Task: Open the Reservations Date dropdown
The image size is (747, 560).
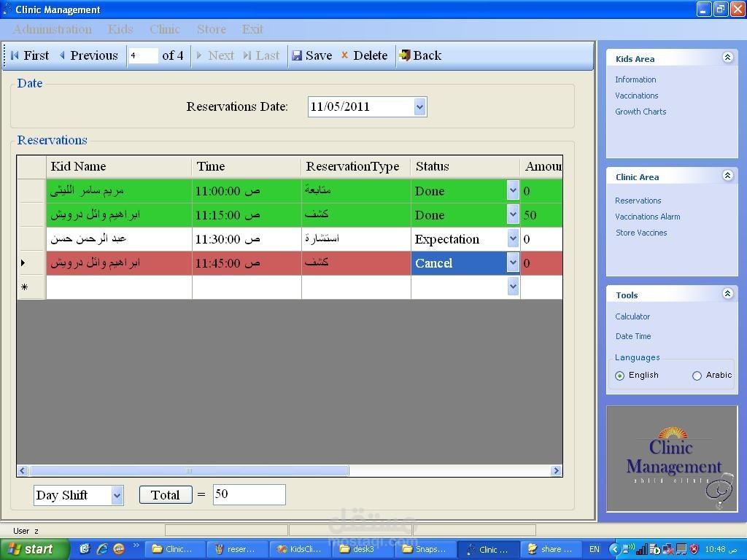Action: point(419,106)
